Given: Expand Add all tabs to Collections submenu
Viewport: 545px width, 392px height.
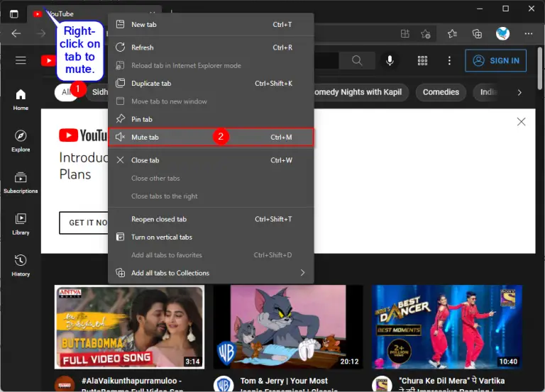Looking at the screenshot, I should (x=211, y=273).
